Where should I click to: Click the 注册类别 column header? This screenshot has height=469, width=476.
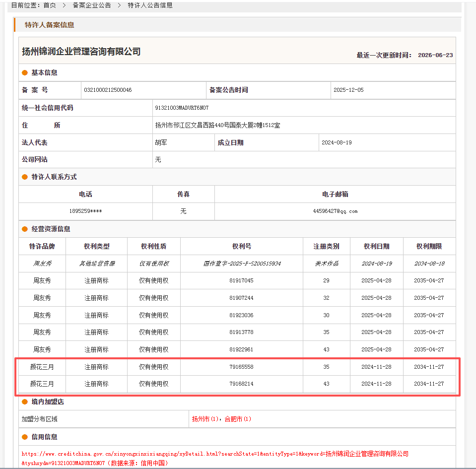[x=326, y=246]
